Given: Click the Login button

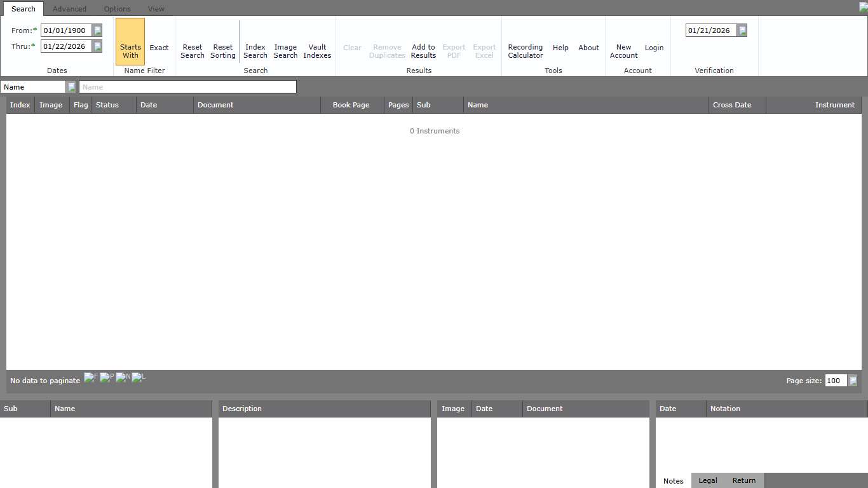Looking at the screenshot, I should pos(654,48).
